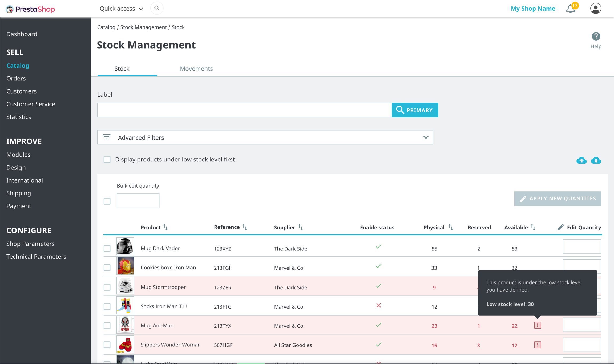Click the cloud upload import icon
This screenshot has width=614, height=364.
[x=581, y=160]
